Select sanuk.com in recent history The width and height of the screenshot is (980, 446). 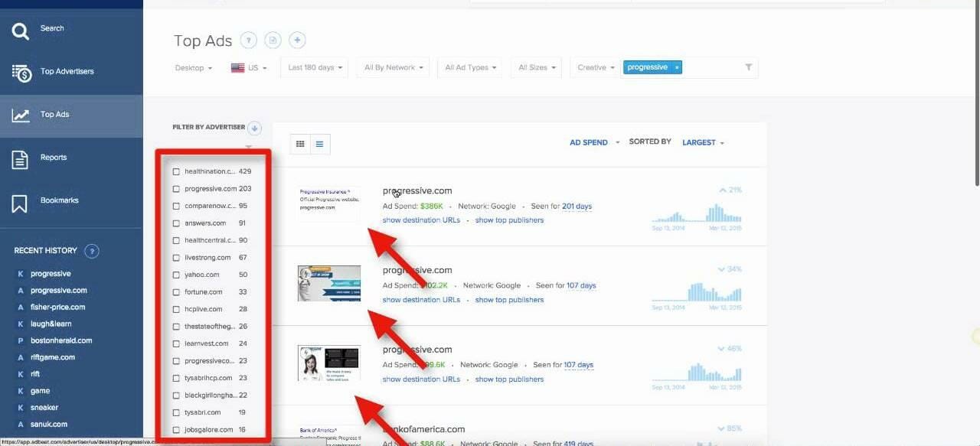[x=49, y=425]
